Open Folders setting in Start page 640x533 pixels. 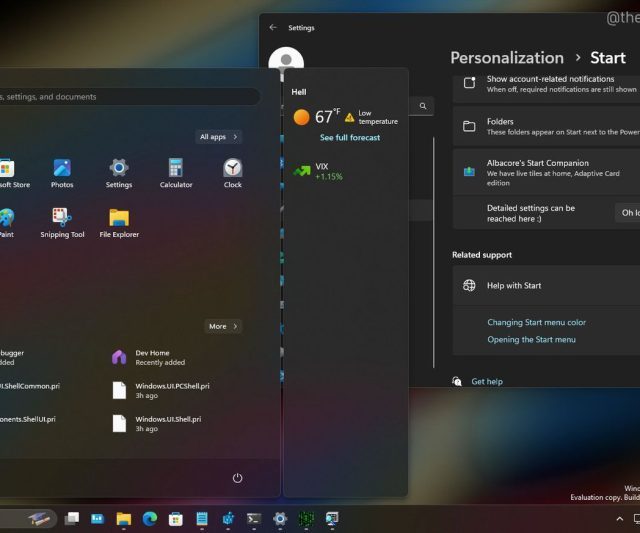[x=546, y=127]
